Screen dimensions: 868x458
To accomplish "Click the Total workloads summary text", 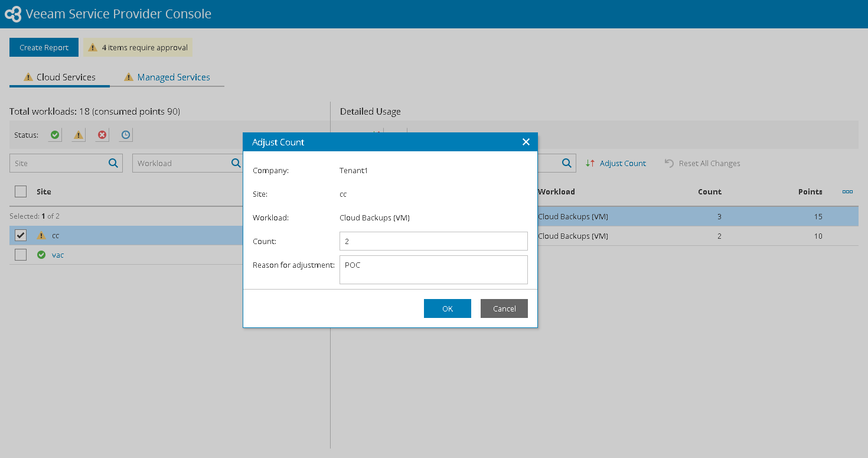I will pos(94,111).
